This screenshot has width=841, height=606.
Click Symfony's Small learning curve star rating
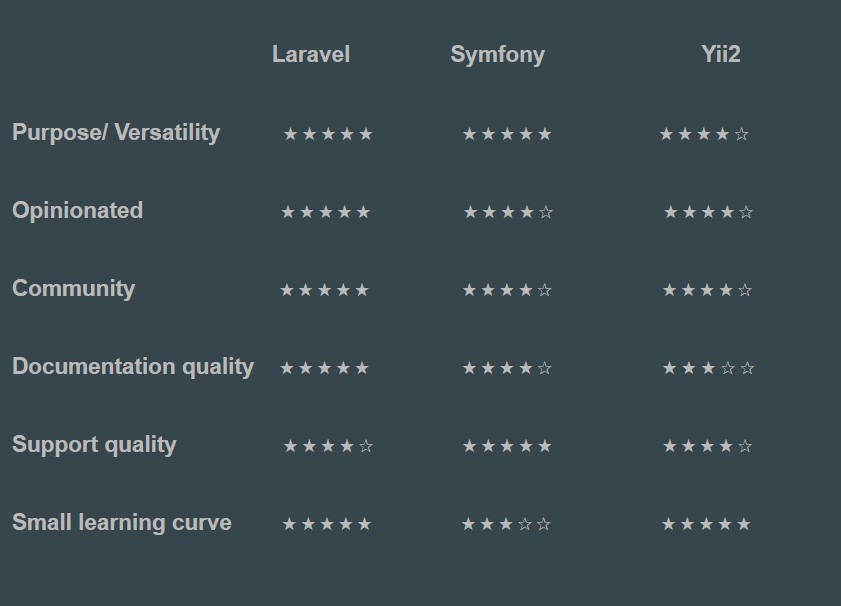[x=506, y=524]
